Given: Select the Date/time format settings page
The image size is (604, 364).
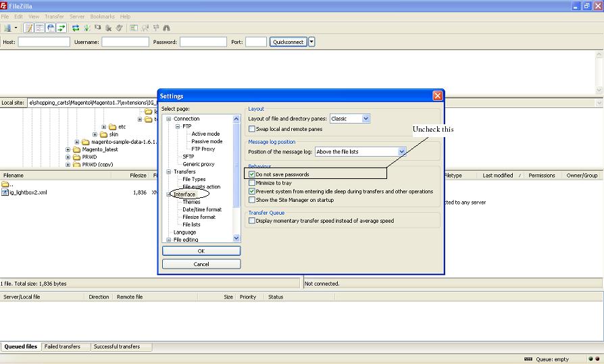Looking at the screenshot, I should [202, 209].
